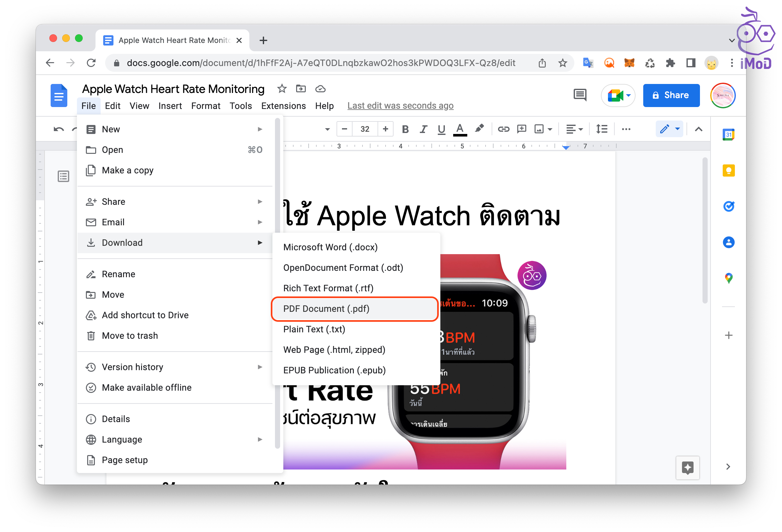The width and height of the screenshot is (782, 532).
Task: Choose Make a copy from File menu
Action: [128, 170]
